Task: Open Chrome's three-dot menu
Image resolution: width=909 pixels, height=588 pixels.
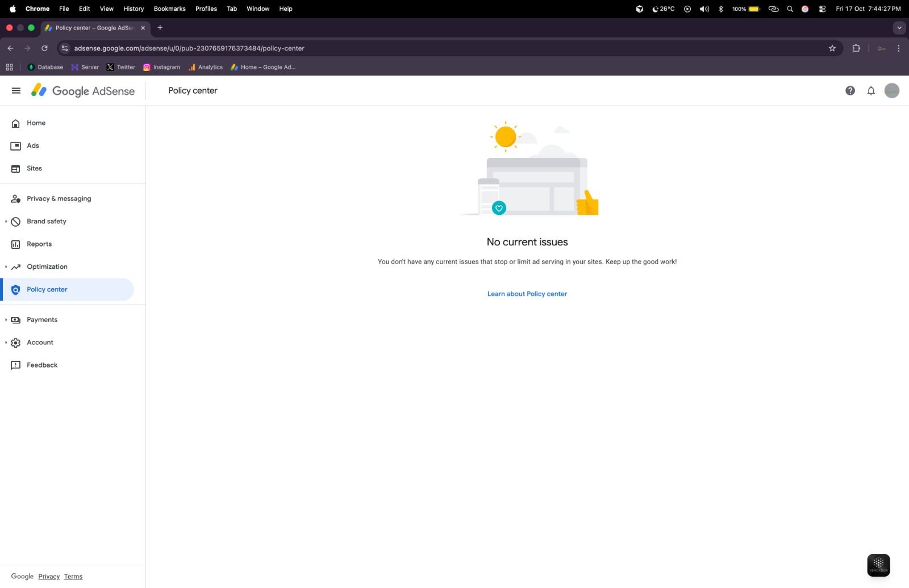Action: coord(898,48)
